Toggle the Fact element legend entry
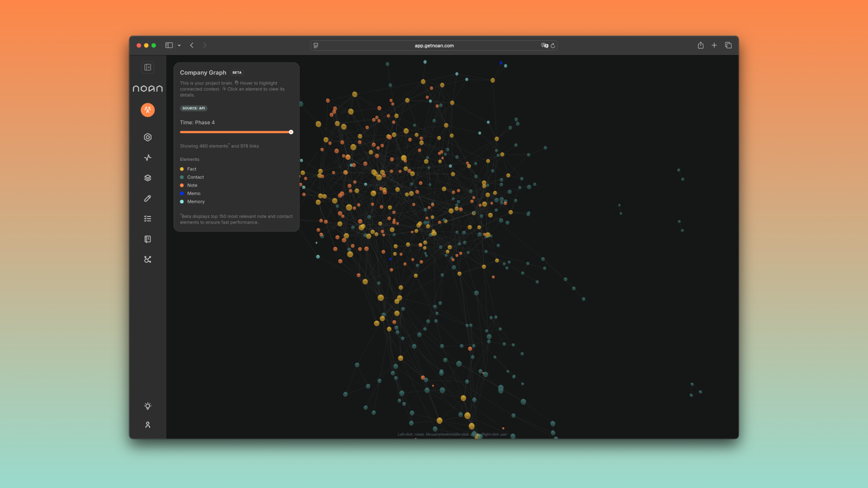The height and width of the screenshot is (488, 868). (x=192, y=169)
